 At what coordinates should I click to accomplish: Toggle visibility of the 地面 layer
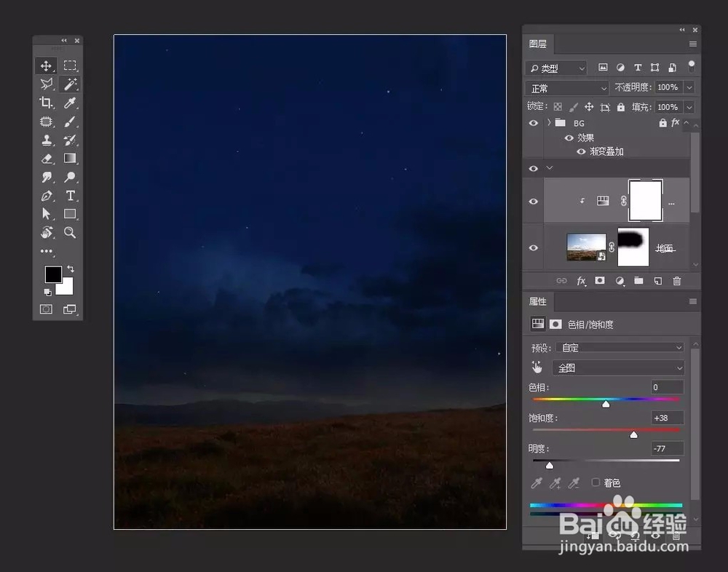pyautogui.click(x=533, y=247)
